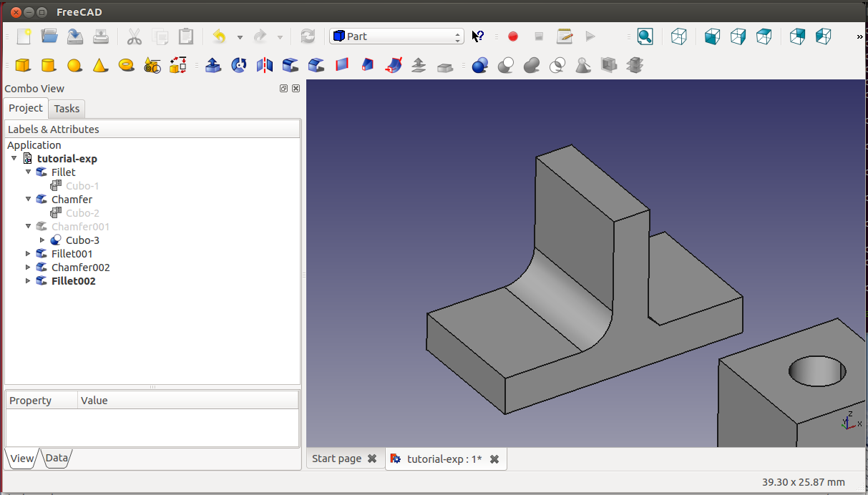Open the Part workbench dropdown

tap(396, 36)
